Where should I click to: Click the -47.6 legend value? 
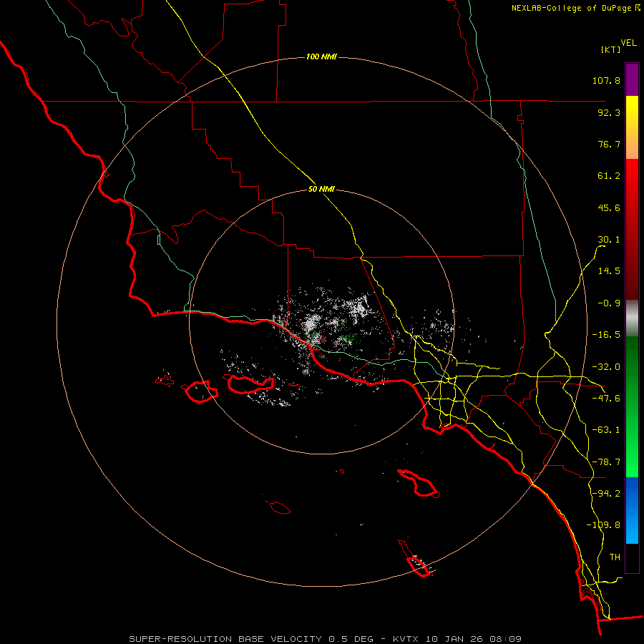click(606, 399)
